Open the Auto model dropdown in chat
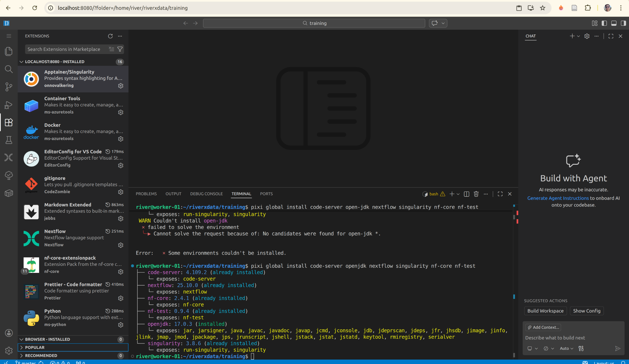Screen dimensions: 629x364 (566, 348)
